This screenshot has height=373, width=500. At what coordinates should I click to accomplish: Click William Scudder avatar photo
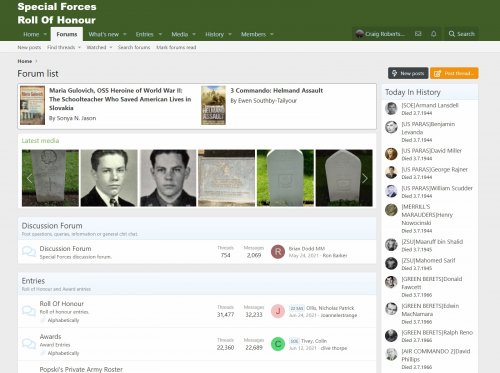[x=391, y=191]
